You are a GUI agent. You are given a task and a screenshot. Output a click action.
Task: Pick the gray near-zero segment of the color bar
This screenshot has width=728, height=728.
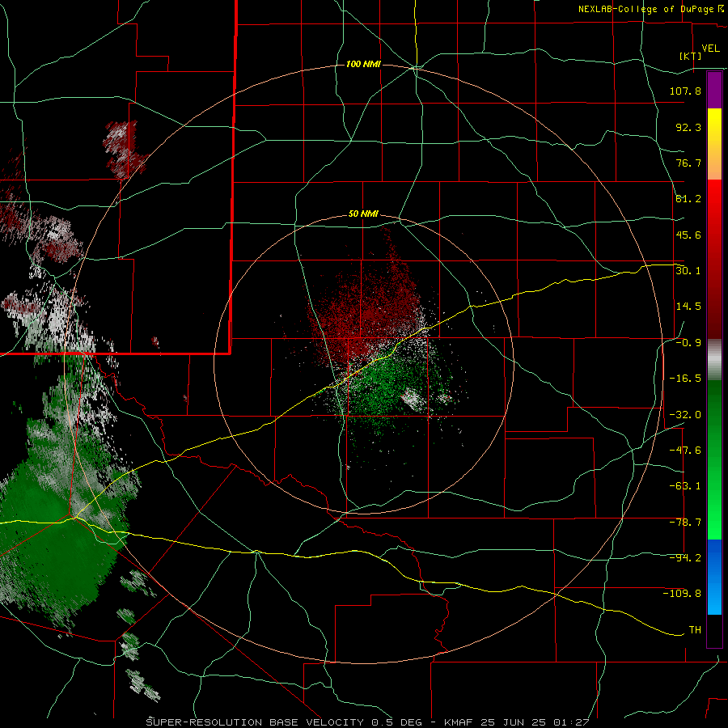[714, 360]
